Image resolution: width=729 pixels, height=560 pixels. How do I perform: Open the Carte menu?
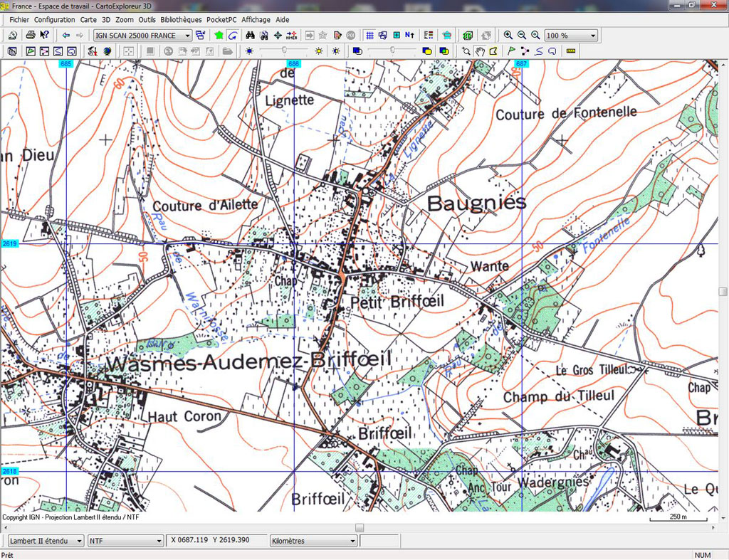[88, 19]
